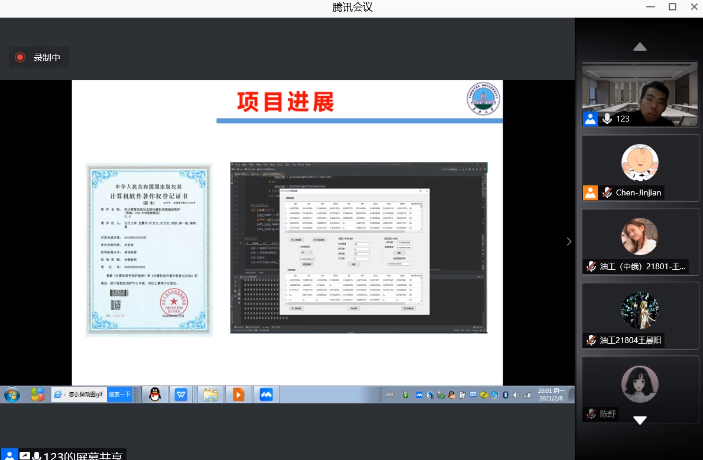The image size is (703, 460).
Task: Click the Tencent Meeting taskbar icon
Action: [266, 395]
